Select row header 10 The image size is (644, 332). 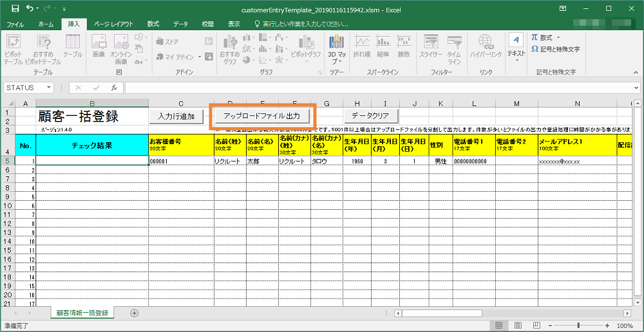click(x=7, y=205)
